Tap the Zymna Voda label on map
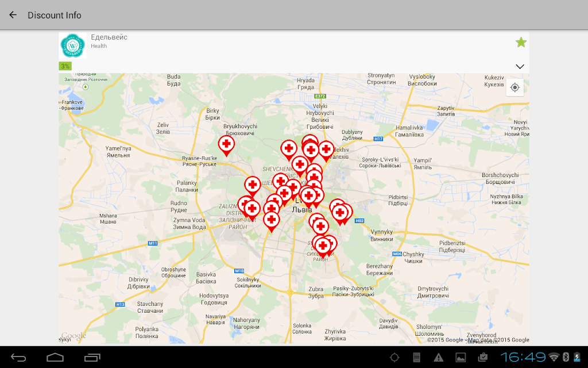The width and height of the screenshot is (588, 368). coord(189,224)
